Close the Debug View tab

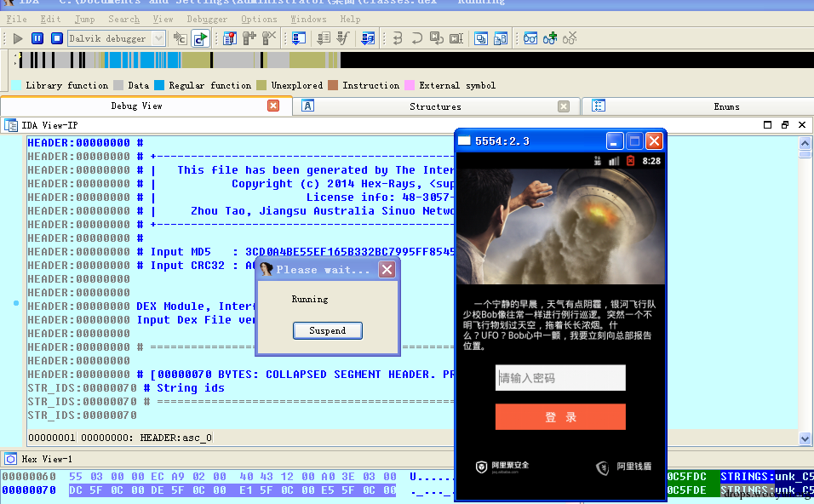click(x=273, y=106)
